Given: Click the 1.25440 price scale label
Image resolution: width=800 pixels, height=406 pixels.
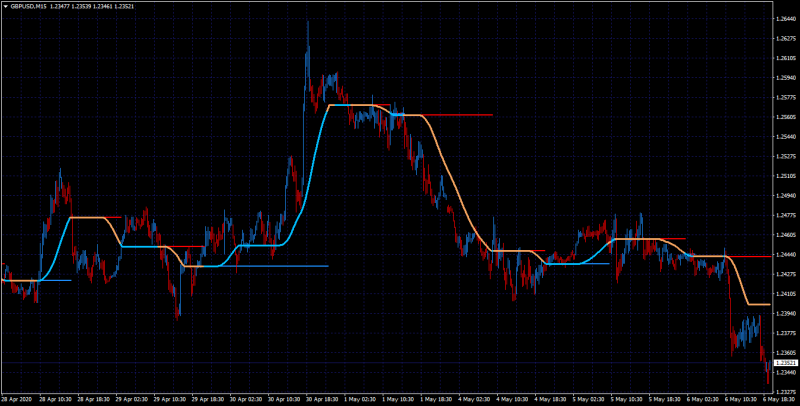Looking at the screenshot, I should point(786,137).
